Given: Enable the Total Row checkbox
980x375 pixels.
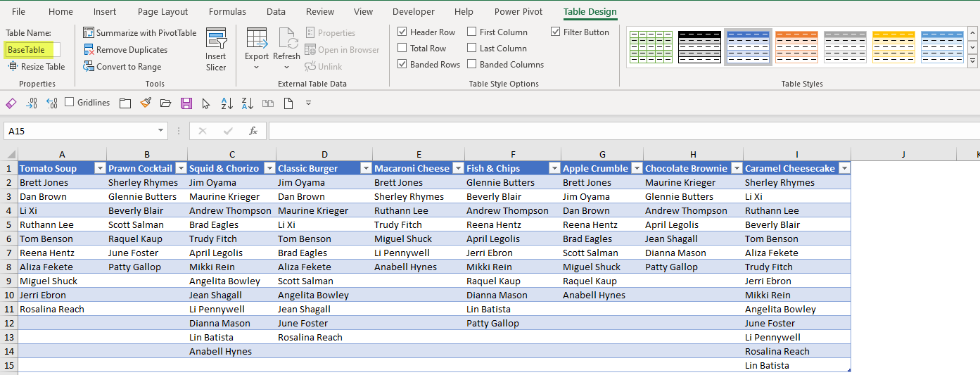Looking at the screenshot, I should [402, 49].
